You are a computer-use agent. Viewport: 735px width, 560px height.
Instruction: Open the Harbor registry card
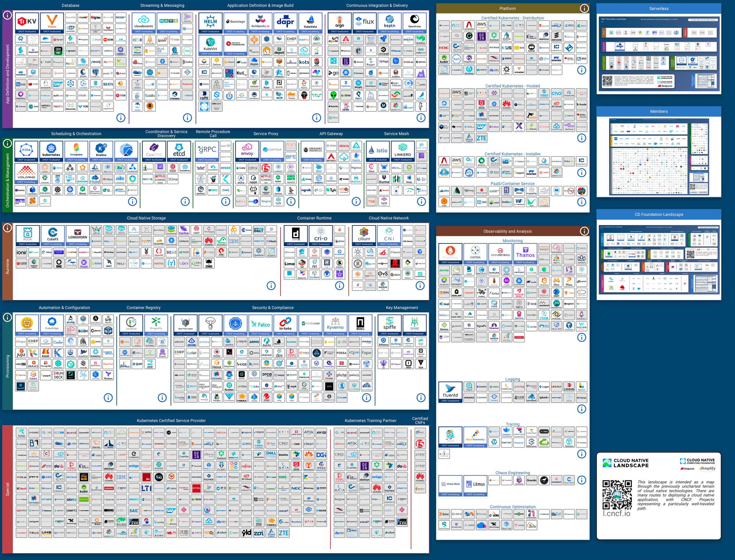(131, 325)
